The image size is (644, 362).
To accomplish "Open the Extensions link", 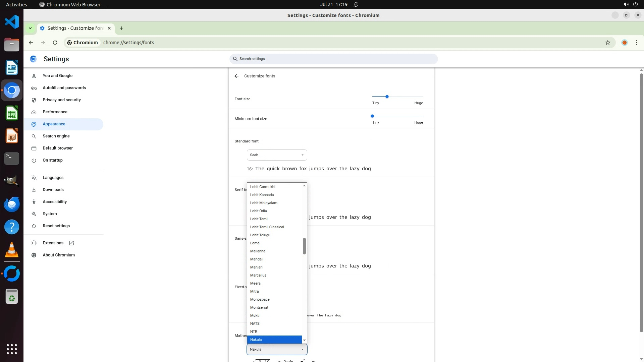I will coord(53,243).
